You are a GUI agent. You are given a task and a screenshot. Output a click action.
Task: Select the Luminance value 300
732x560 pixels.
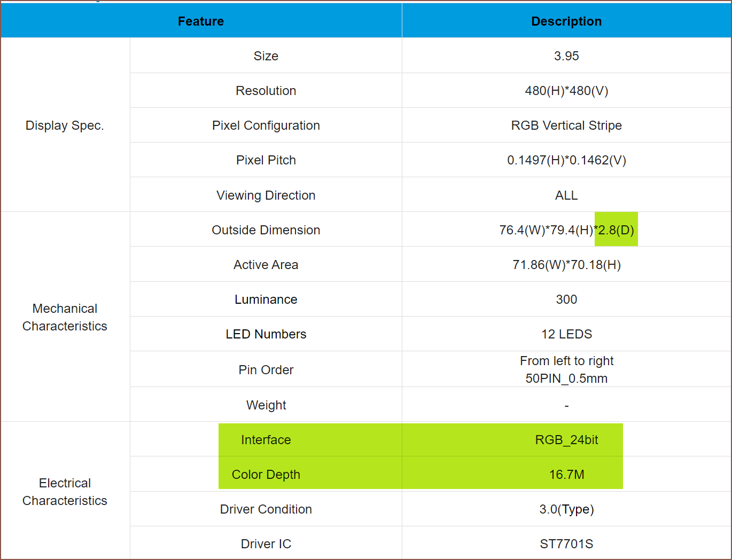tap(566, 299)
